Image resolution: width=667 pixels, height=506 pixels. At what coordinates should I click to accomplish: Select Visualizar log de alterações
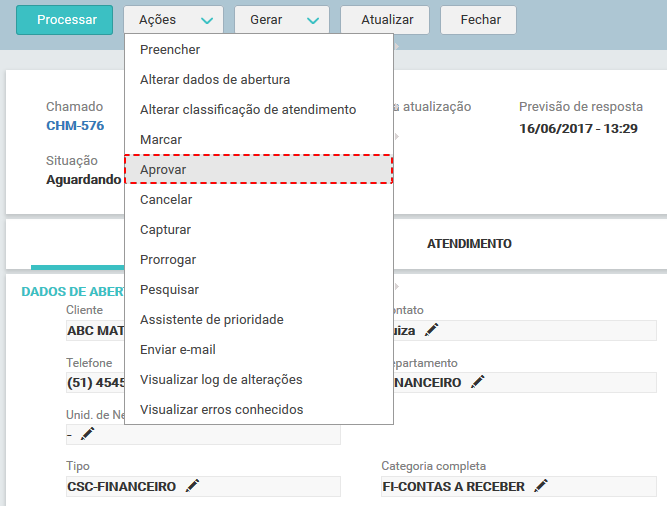pos(259,379)
